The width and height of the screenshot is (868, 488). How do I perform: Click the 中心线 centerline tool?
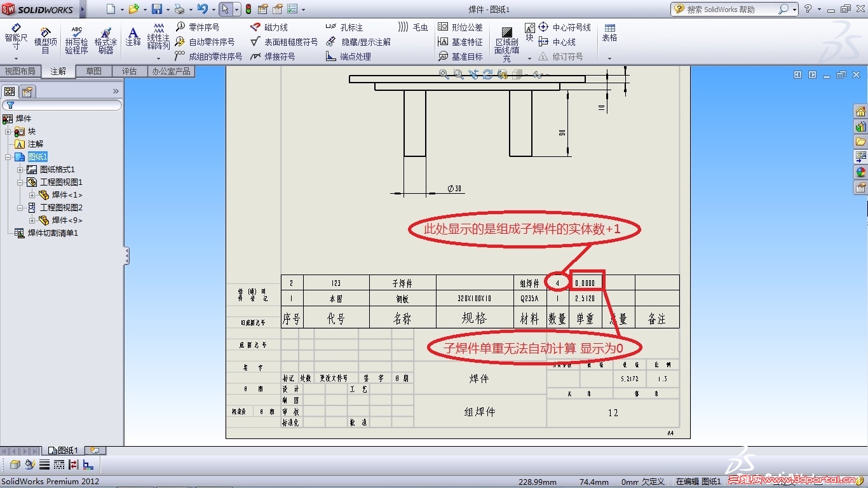pyautogui.click(x=557, y=42)
